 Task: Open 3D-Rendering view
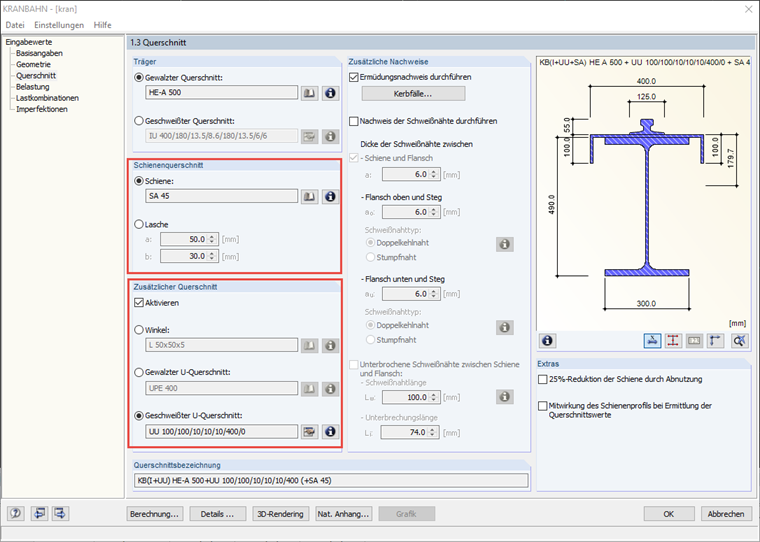point(281,514)
